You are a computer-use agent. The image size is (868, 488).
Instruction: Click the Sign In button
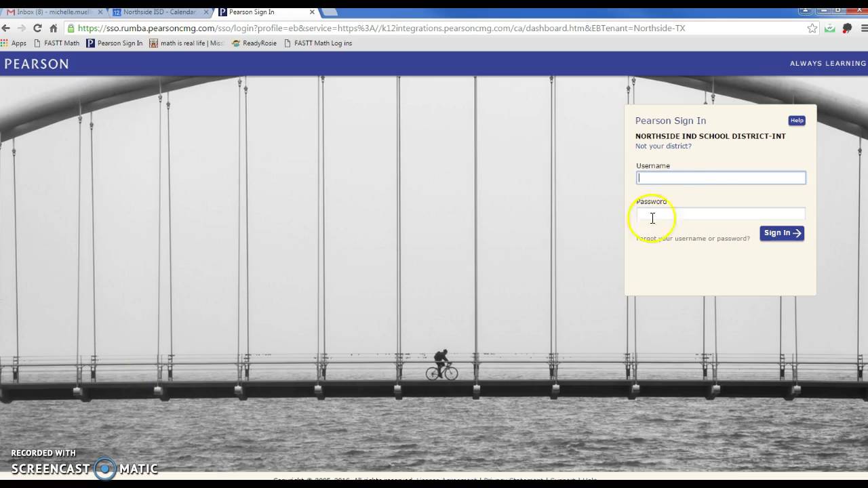782,233
